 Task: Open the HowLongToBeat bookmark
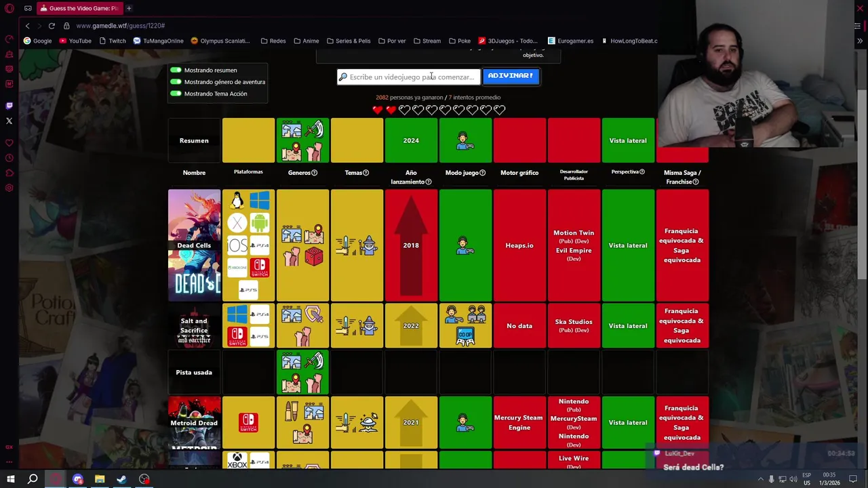tap(629, 41)
